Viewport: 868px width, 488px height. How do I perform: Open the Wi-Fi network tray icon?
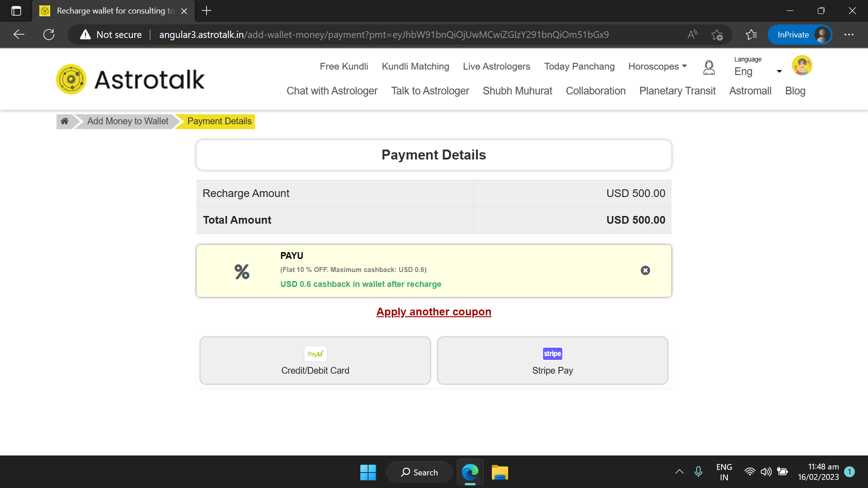point(750,472)
